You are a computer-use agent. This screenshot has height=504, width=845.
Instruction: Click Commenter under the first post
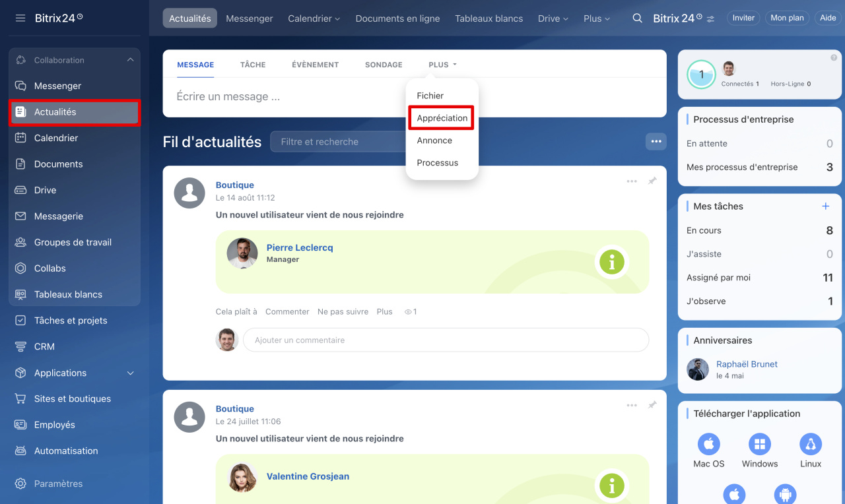click(287, 311)
